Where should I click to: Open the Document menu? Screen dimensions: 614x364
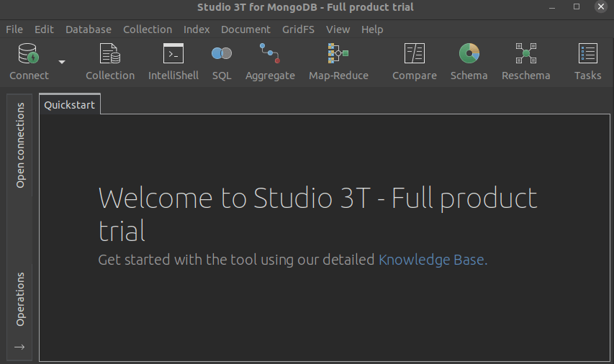coord(245,29)
